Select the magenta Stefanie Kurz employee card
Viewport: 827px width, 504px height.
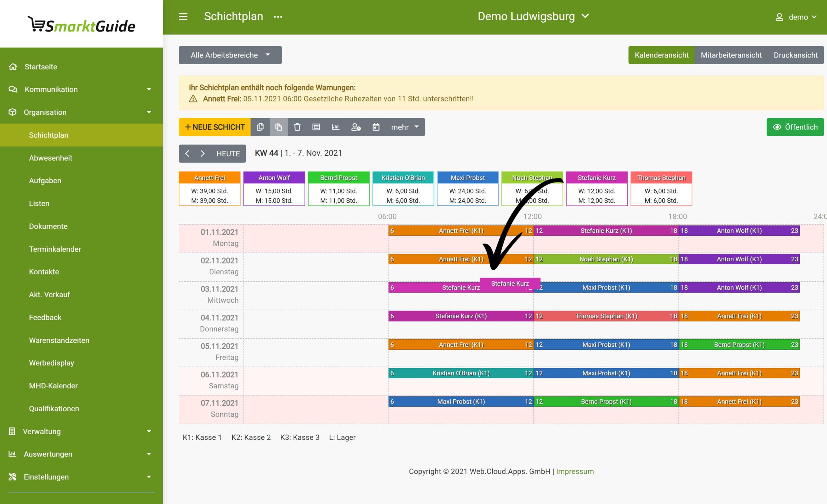(597, 189)
